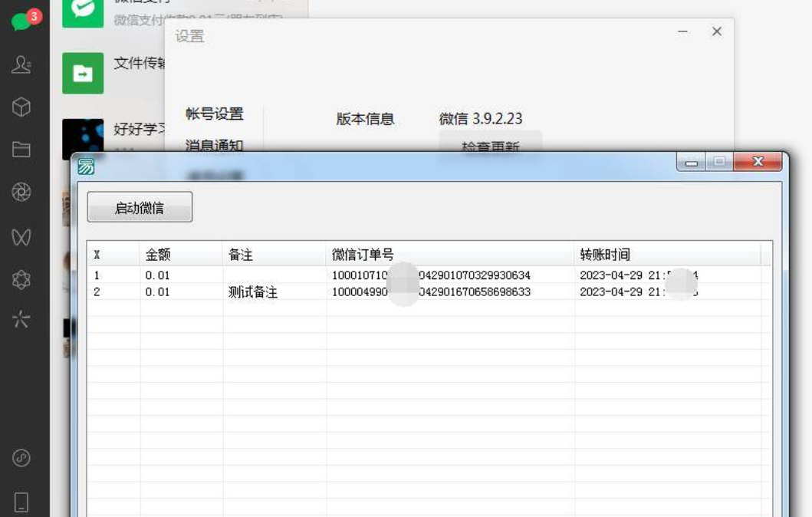This screenshot has width=812, height=517.
Task: Open the Favorites cube icon in sidebar
Action: (x=21, y=107)
